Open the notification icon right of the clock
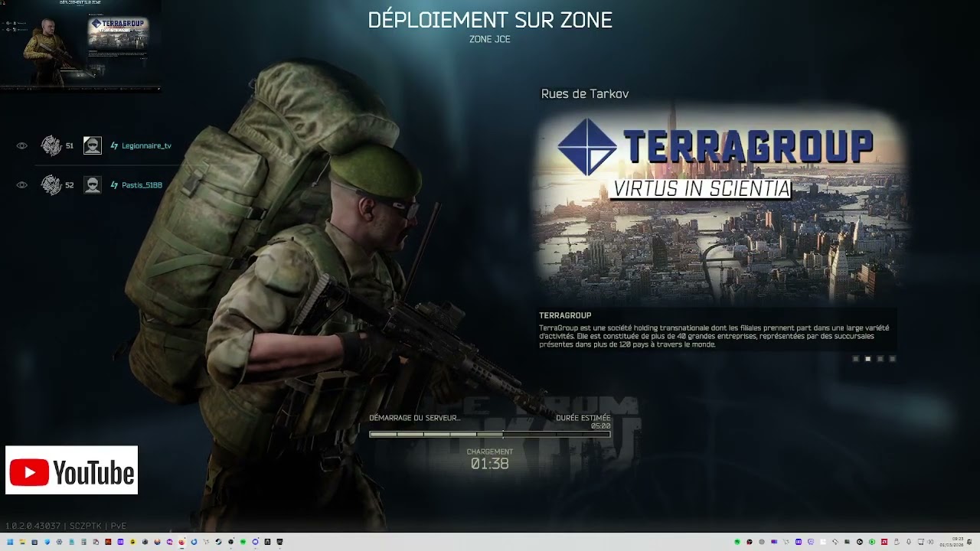Image resolution: width=980 pixels, height=551 pixels. 969,542
